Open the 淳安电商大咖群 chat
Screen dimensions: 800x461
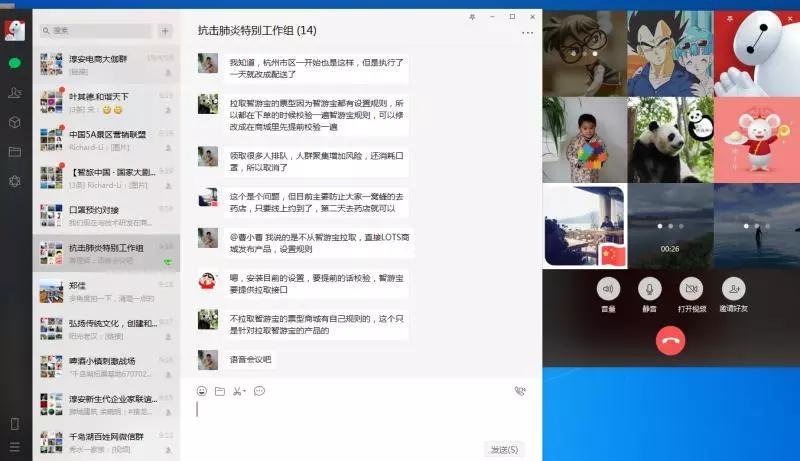[106, 64]
